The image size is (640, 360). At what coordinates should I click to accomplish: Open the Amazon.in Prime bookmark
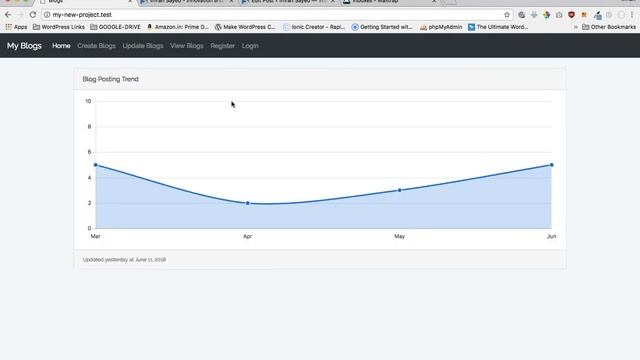(x=178, y=27)
